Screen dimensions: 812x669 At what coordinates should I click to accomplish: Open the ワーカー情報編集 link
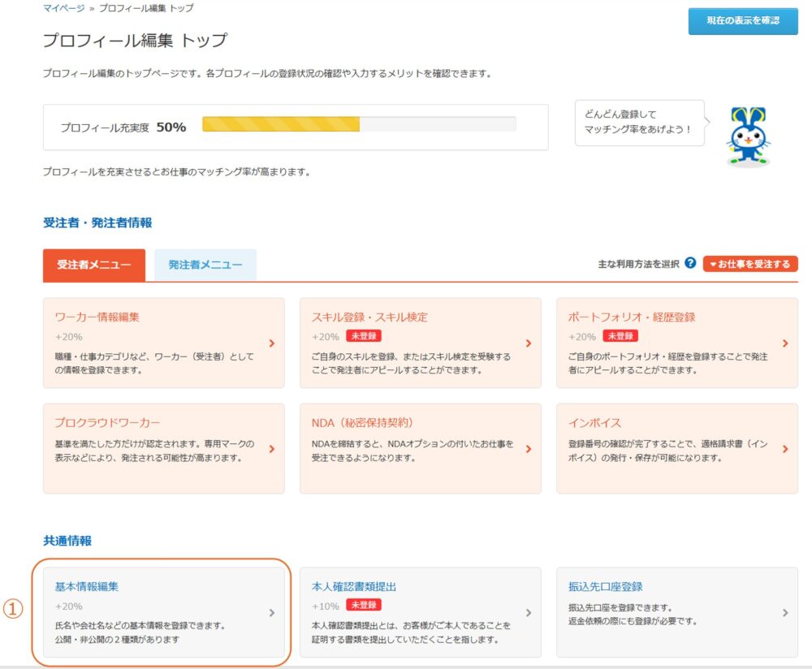click(x=97, y=317)
